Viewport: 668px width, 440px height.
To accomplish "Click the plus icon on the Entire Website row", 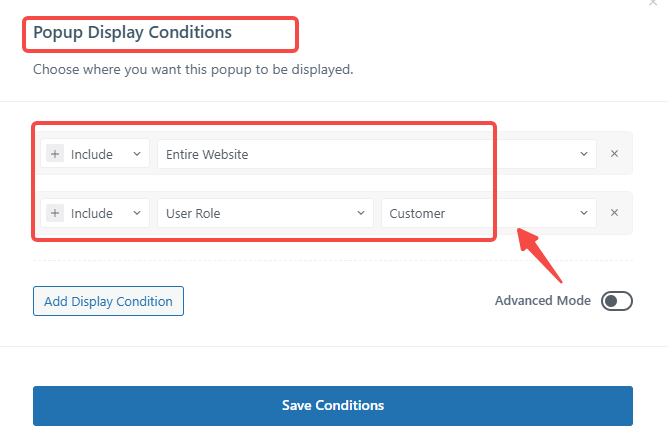I will (55, 154).
